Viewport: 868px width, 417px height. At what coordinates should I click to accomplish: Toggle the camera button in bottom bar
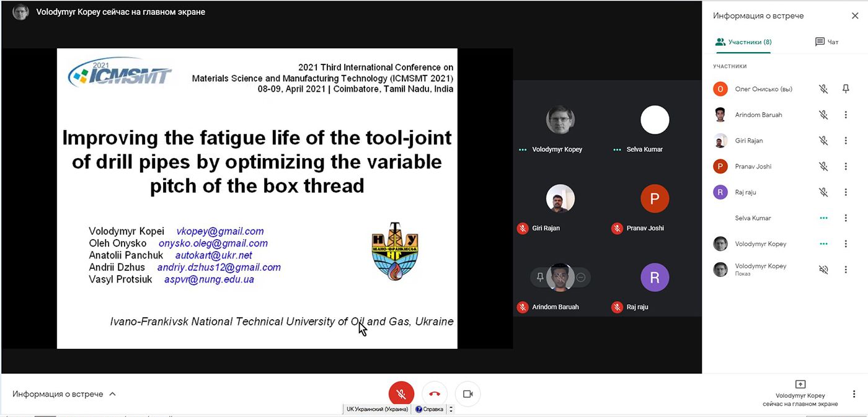(x=467, y=394)
